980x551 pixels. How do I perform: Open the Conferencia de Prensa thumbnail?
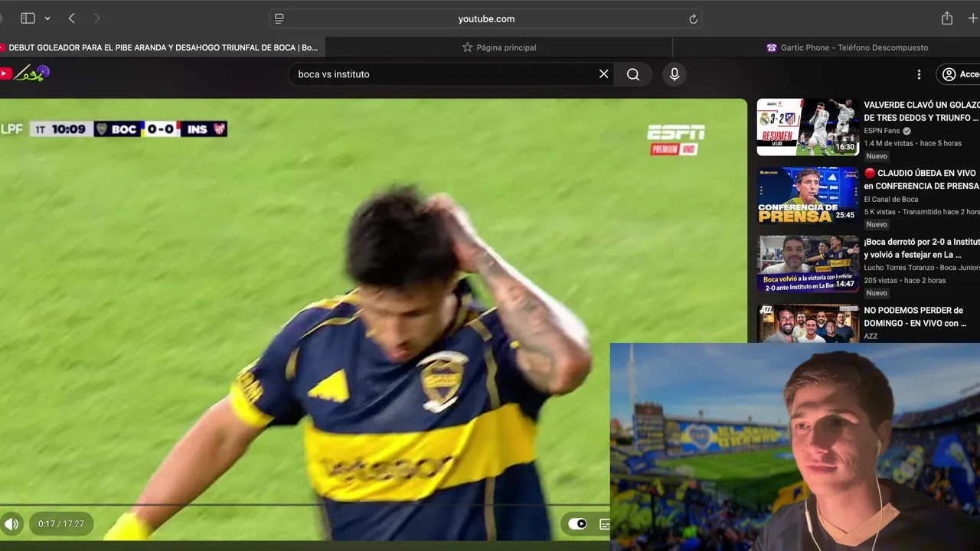808,195
